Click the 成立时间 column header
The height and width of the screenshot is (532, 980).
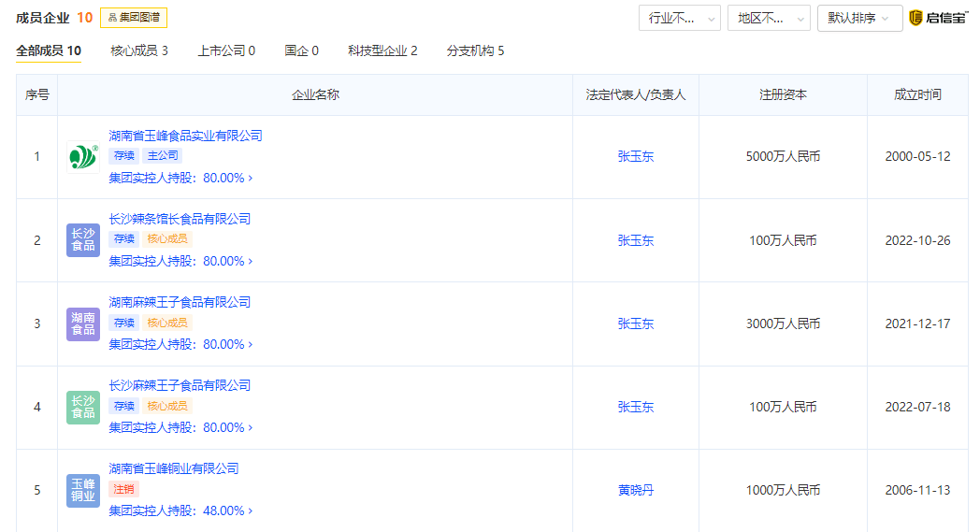coord(917,95)
